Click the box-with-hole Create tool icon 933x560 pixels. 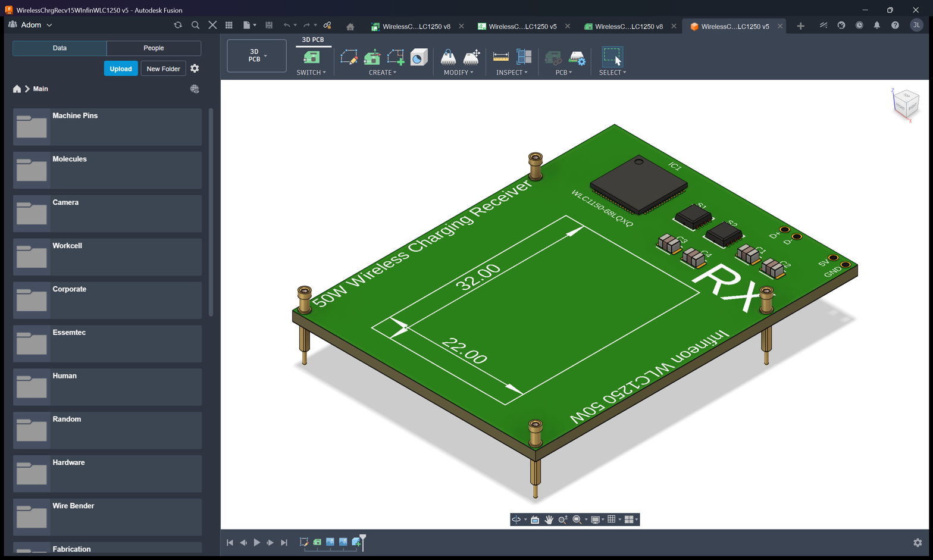[x=419, y=57]
